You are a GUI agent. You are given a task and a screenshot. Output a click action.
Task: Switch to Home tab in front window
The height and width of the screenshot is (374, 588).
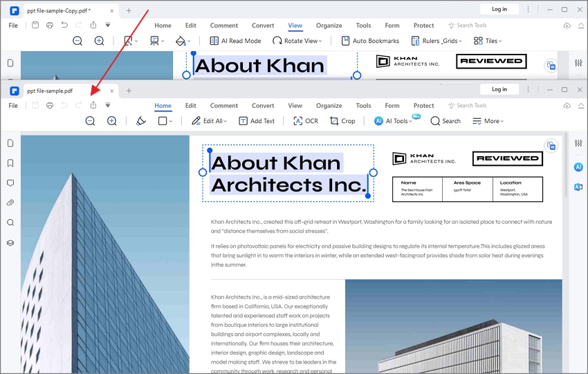click(163, 106)
